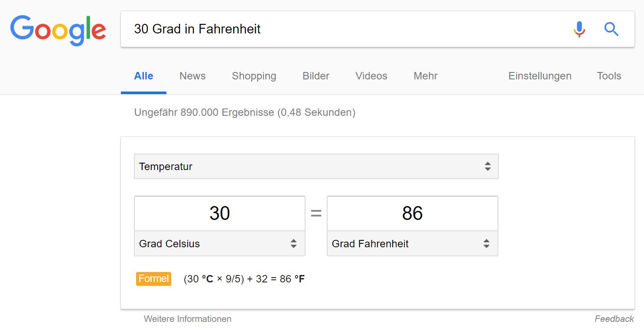644x331 pixels.
Task: Click the magnifying glass search icon
Action: pyautogui.click(x=611, y=29)
